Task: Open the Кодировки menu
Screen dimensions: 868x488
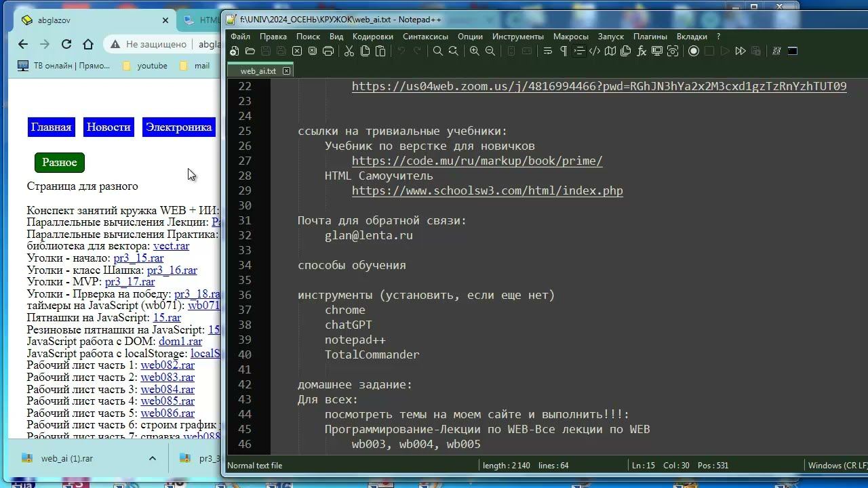Action: (x=373, y=37)
